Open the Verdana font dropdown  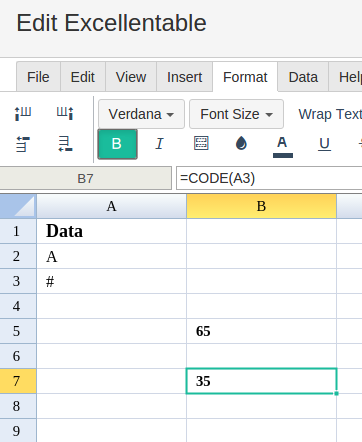(141, 114)
